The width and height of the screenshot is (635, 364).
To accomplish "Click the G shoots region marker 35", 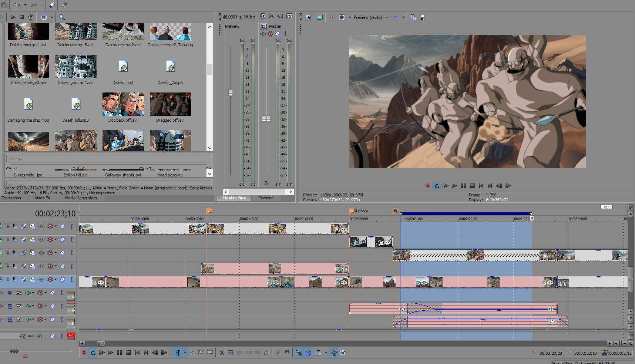I will click(352, 210).
